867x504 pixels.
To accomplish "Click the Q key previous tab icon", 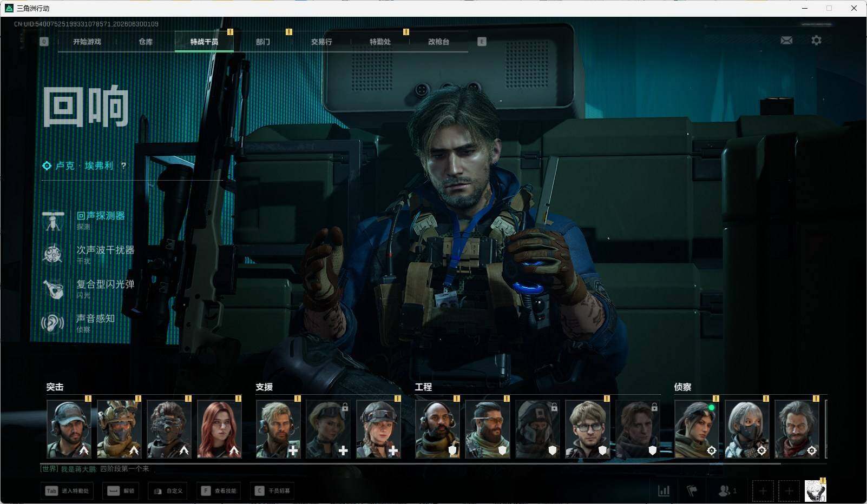I will coord(44,42).
